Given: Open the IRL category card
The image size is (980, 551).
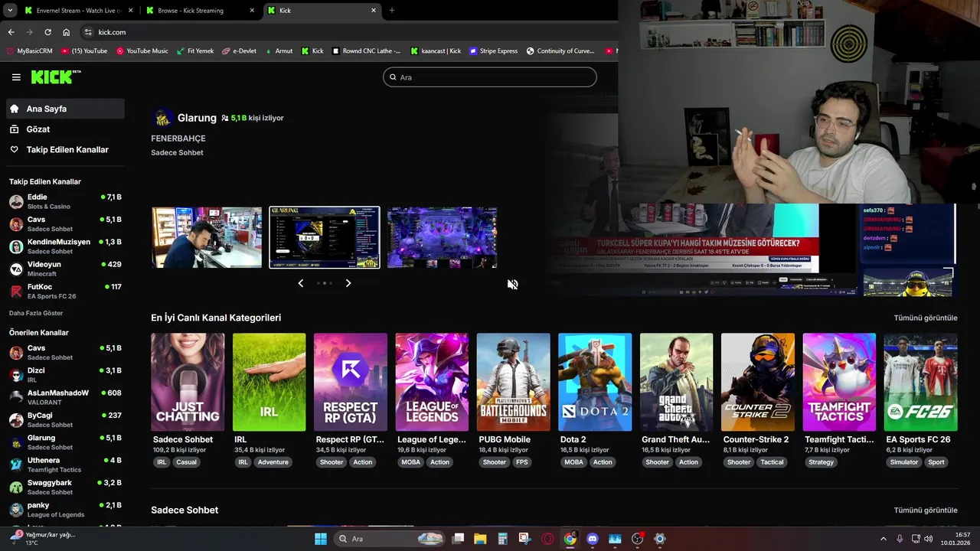Looking at the screenshot, I should (x=269, y=382).
